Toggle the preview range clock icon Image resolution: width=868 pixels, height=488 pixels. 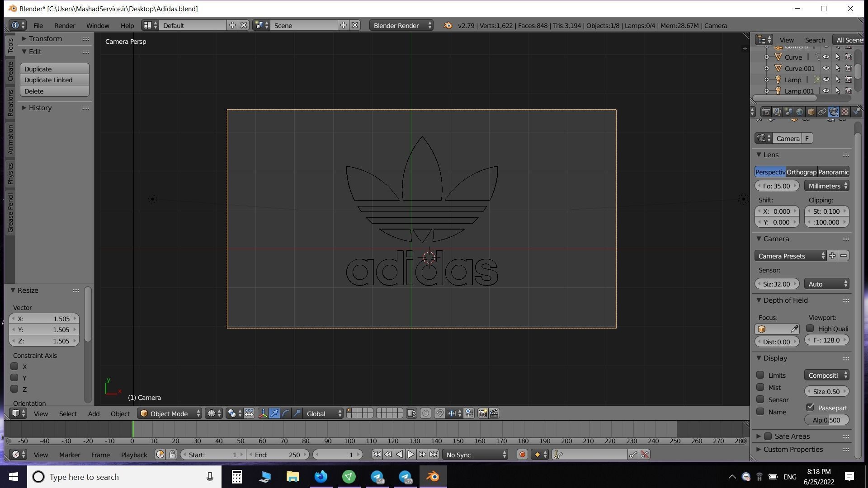[x=160, y=455]
